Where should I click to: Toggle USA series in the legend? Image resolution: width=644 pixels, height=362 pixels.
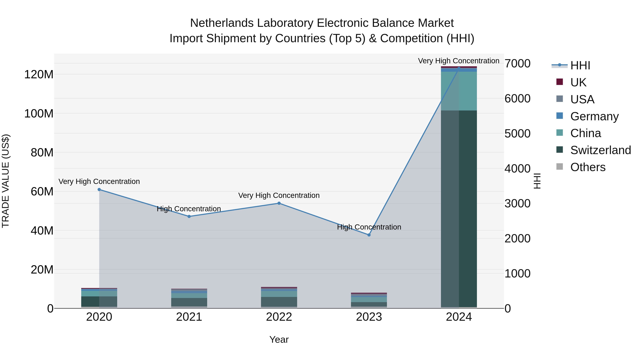tap(575, 99)
